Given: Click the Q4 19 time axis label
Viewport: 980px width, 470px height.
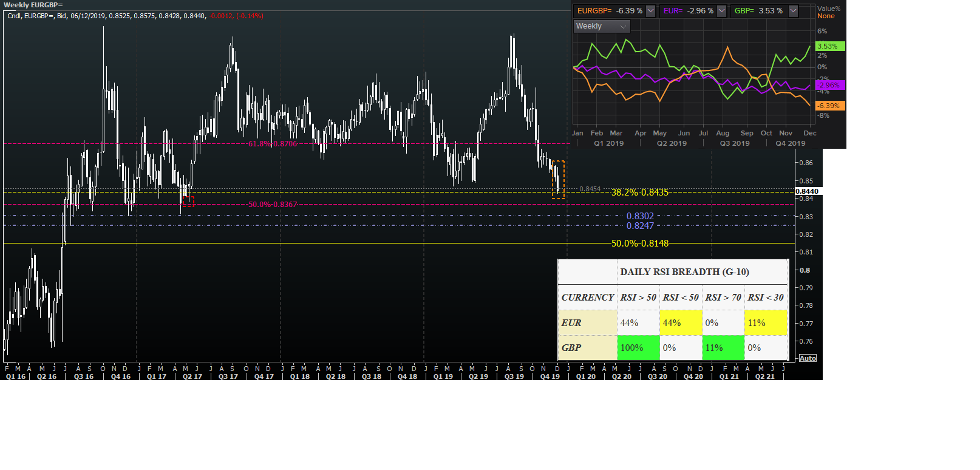Looking at the screenshot, I should coord(550,376).
